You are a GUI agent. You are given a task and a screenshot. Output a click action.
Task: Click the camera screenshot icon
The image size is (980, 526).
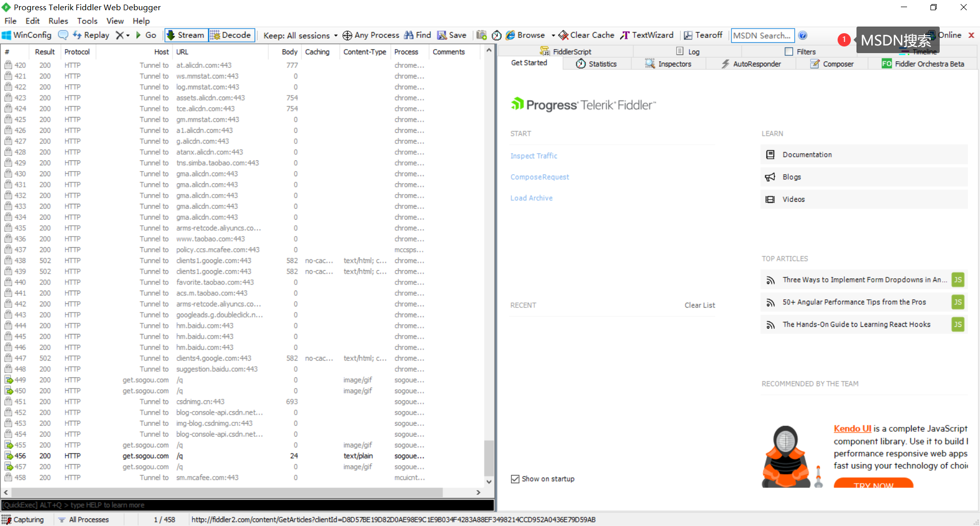tap(481, 35)
